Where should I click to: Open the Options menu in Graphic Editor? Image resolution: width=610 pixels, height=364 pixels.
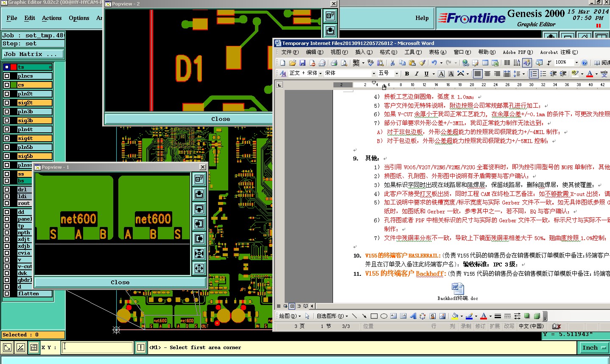click(79, 18)
